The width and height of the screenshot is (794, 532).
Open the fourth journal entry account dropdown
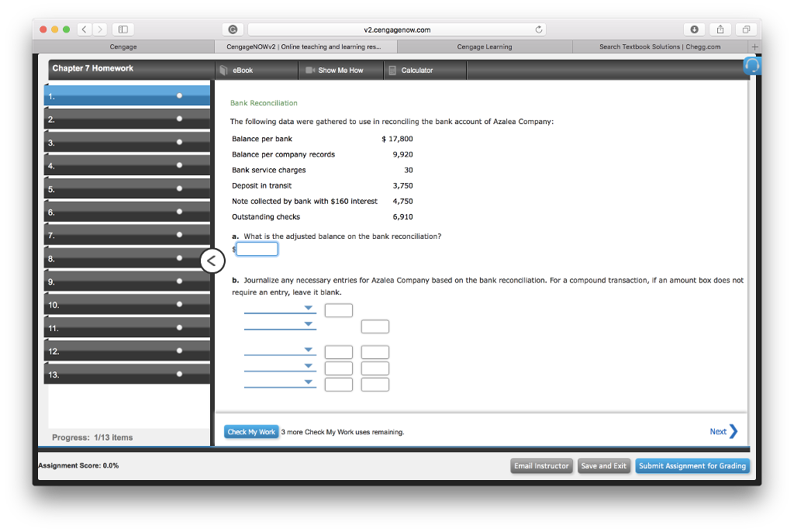click(x=280, y=366)
